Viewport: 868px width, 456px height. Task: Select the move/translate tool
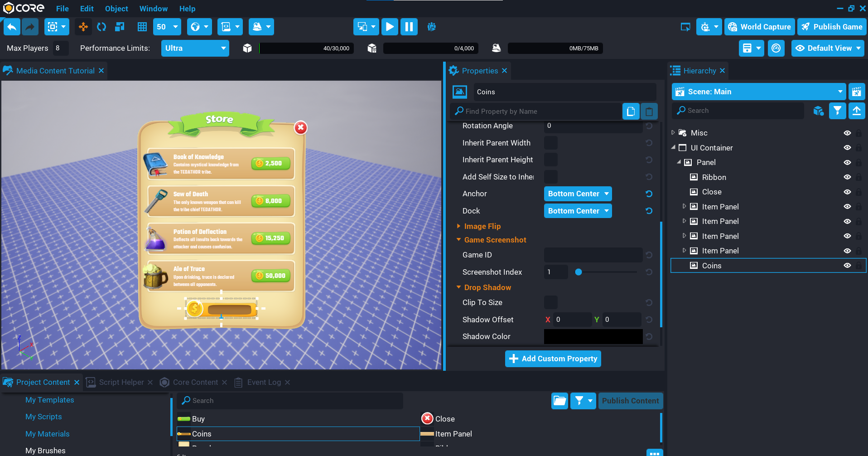(x=83, y=27)
